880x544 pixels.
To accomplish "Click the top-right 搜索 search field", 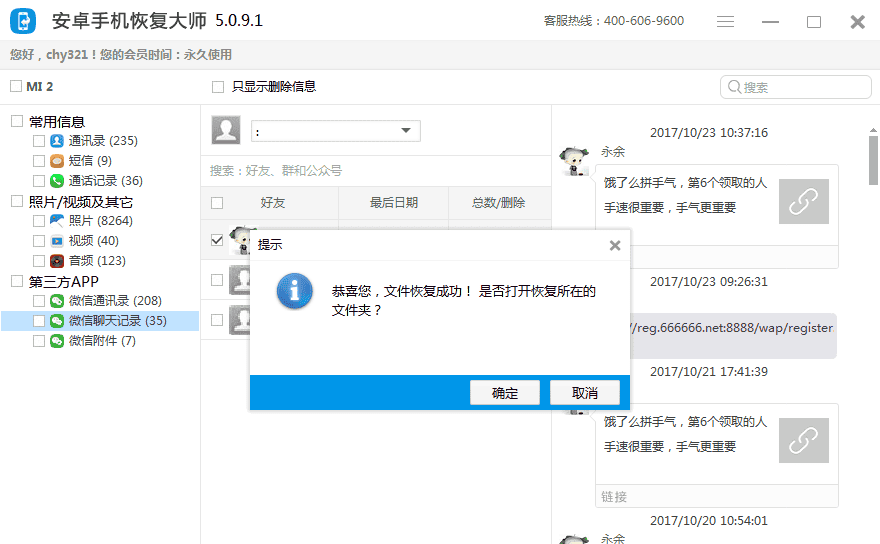I will 796,87.
